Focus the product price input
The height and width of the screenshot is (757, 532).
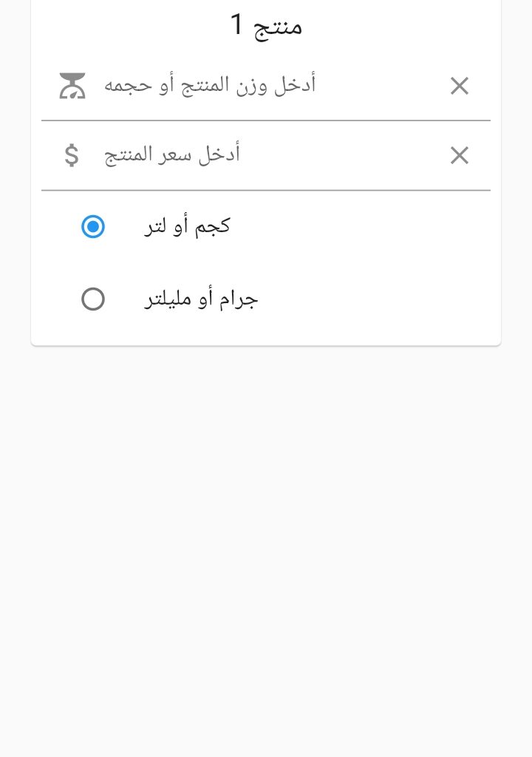click(x=266, y=155)
